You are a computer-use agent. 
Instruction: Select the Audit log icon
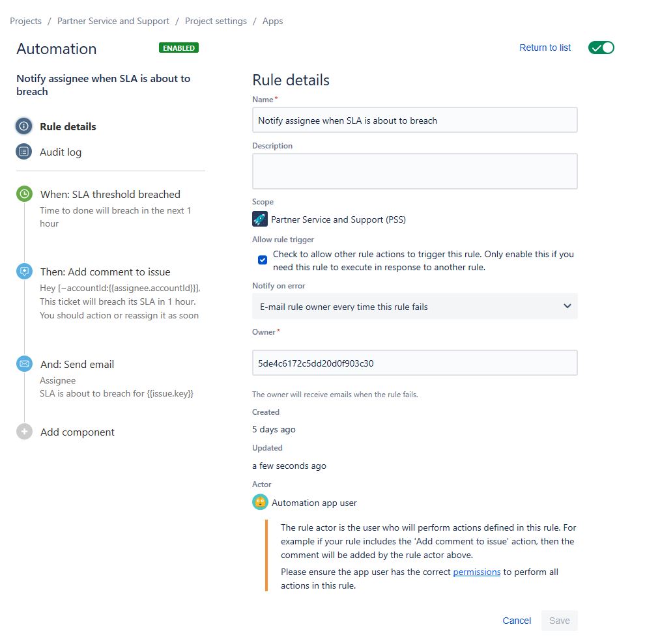(23, 152)
